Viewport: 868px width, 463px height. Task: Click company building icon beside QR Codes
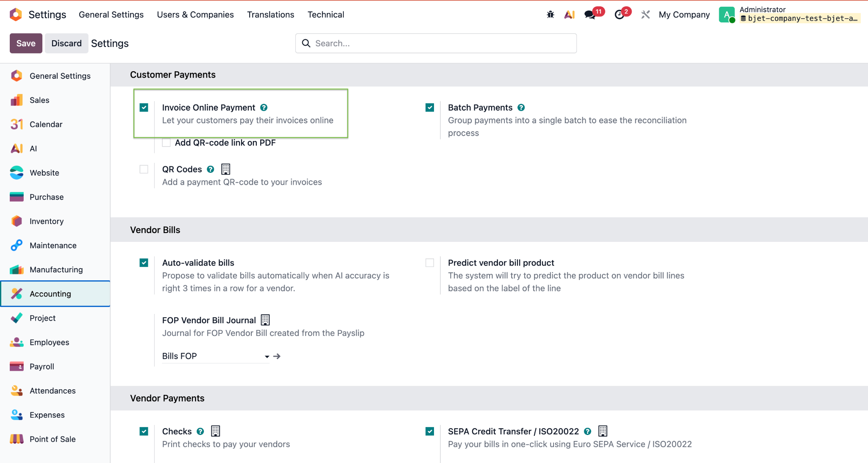click(226, 169)
